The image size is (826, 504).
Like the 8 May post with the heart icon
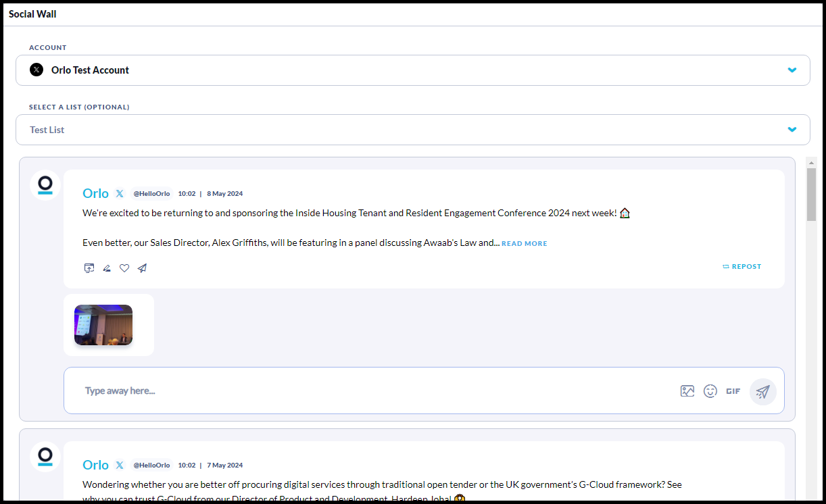click(124, 268)
